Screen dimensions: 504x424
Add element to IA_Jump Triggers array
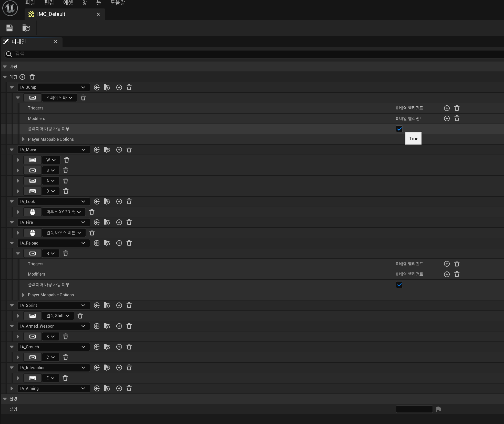pos(447,108)
